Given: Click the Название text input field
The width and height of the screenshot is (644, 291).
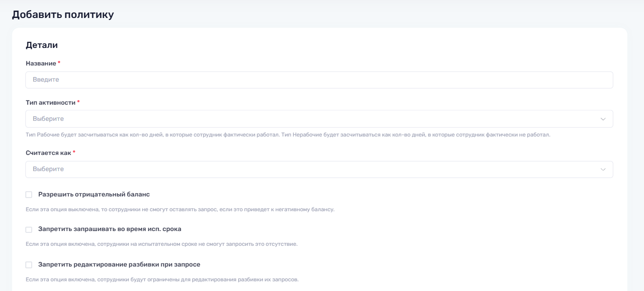Looking at the screenshot, I should coord(319,80).
